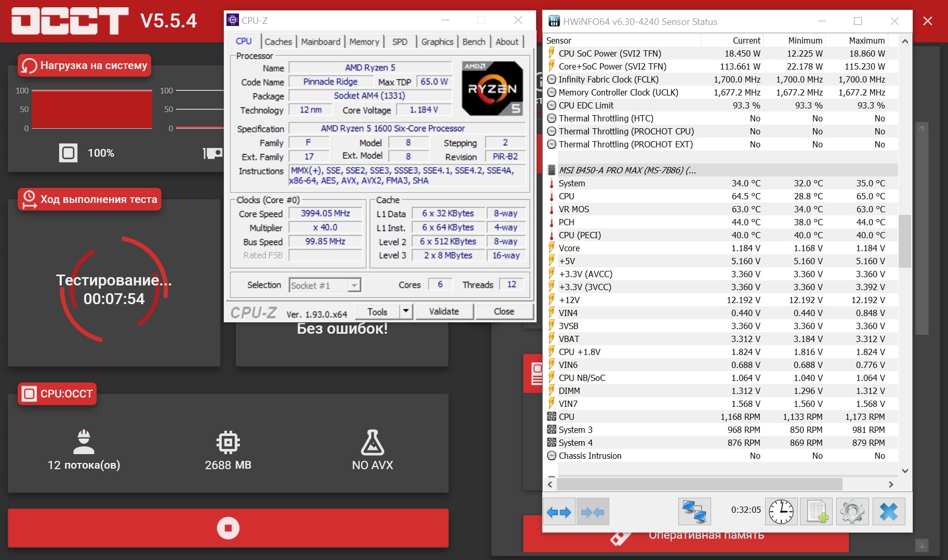
Task: Open the Tools dropdown arrow in CPU-Z
Action: tap(406, 311)
